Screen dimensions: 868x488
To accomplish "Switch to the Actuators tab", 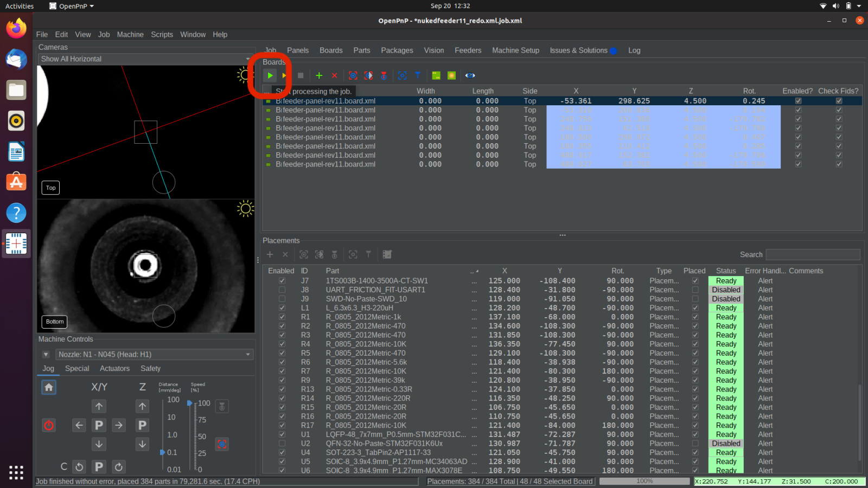I will pyautogui.click(x=114, y=368).
